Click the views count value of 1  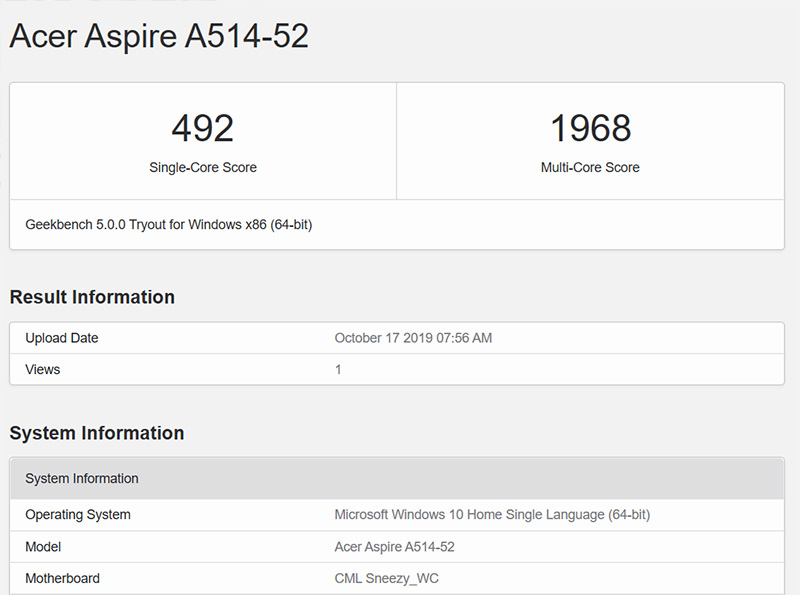tap(338, 369)
